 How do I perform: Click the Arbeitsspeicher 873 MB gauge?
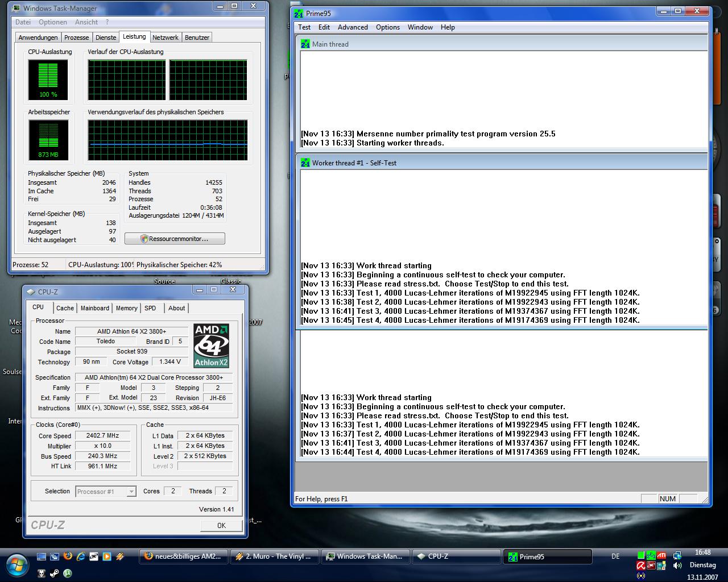click(48, 140)
